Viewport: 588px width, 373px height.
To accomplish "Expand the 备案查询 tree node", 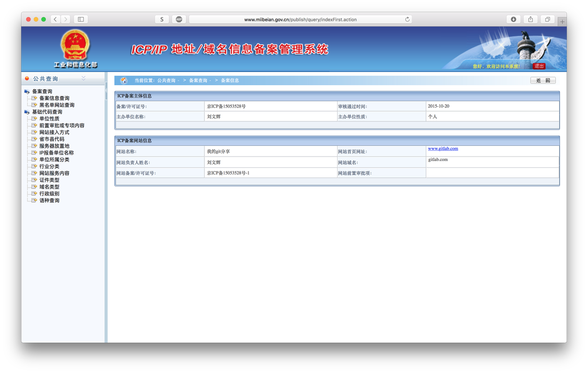I will pyautogui.click(x=42, y=92).
